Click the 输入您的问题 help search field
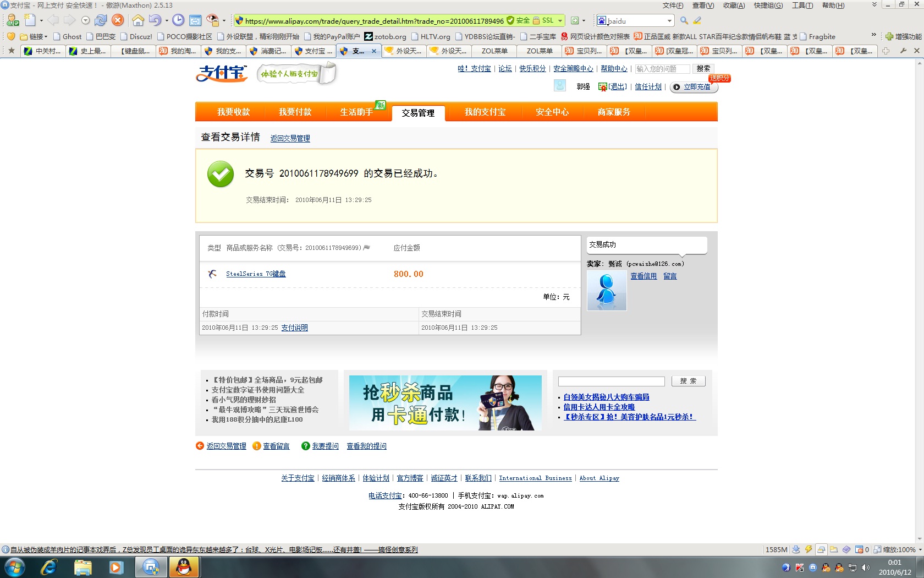The height and width of the screenshot is (578, 924). click(x=662, y=69)
